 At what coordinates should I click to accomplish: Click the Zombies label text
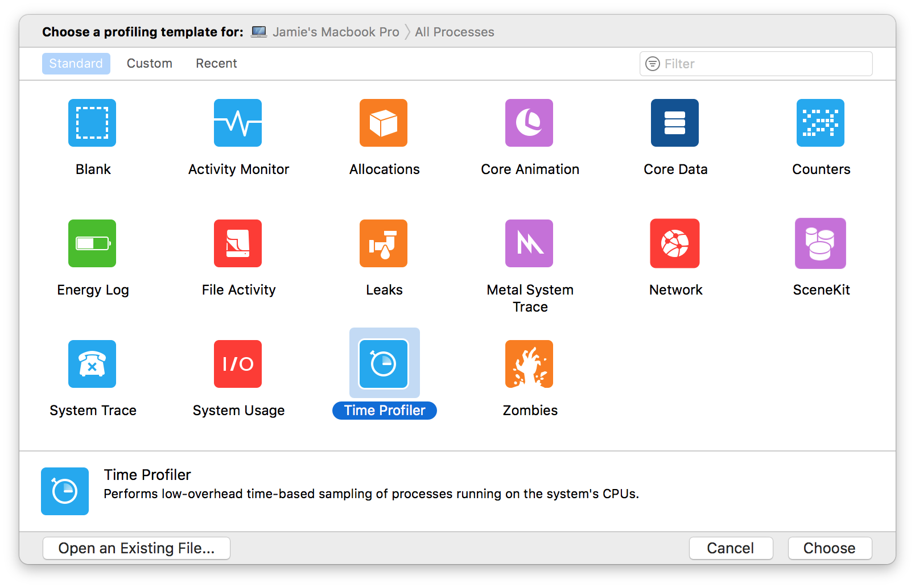[530, 411]
